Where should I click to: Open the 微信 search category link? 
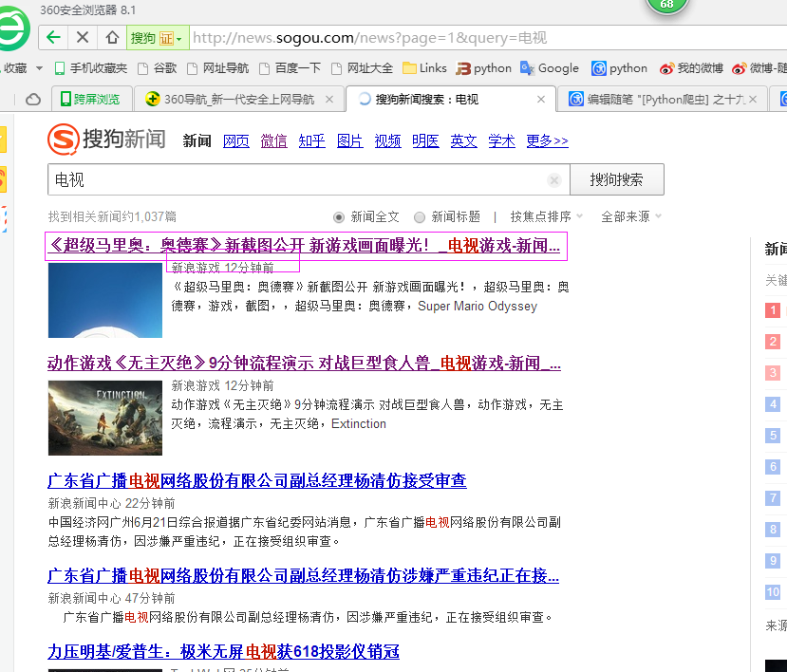(x=274, y=141)
